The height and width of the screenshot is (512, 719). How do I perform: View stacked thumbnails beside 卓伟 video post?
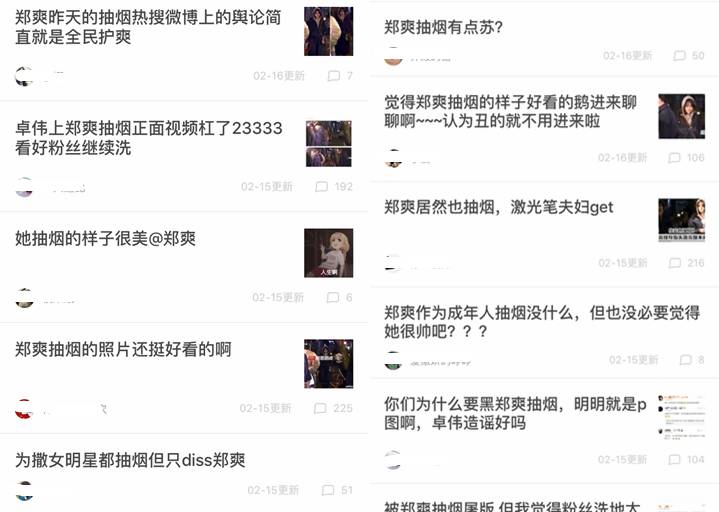coord(329,143)
